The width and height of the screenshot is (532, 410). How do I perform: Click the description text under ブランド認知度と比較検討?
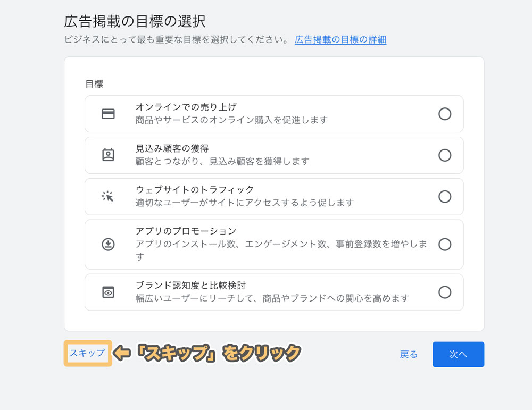(272, 298)
